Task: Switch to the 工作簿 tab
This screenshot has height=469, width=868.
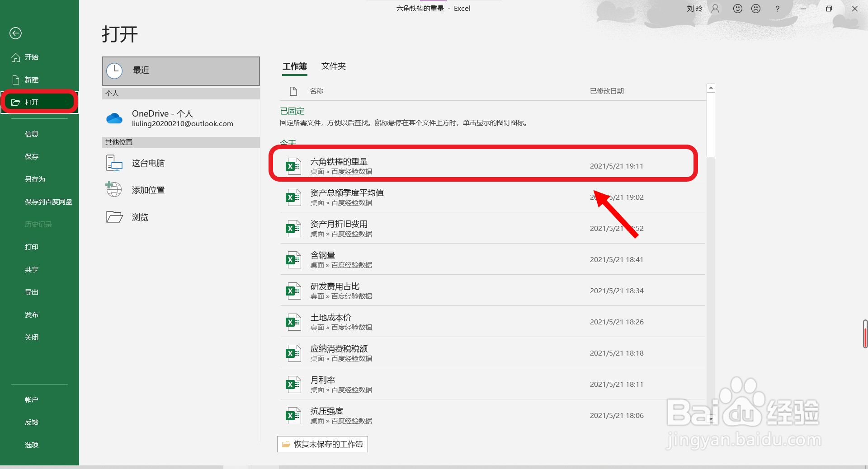Action: [x=295, y=66]
